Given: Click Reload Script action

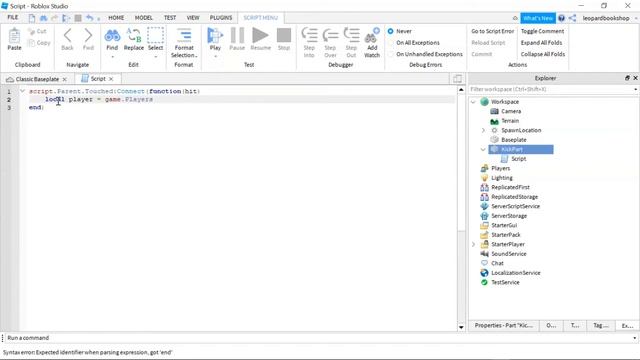Looking at the screenshot, I should tap(488, 43).
